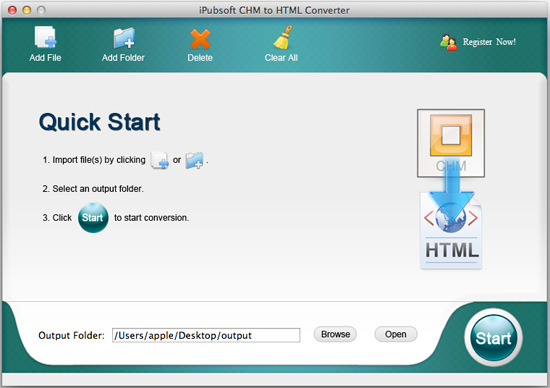Click the small Start sphere in step 3

tap(93, 218)
